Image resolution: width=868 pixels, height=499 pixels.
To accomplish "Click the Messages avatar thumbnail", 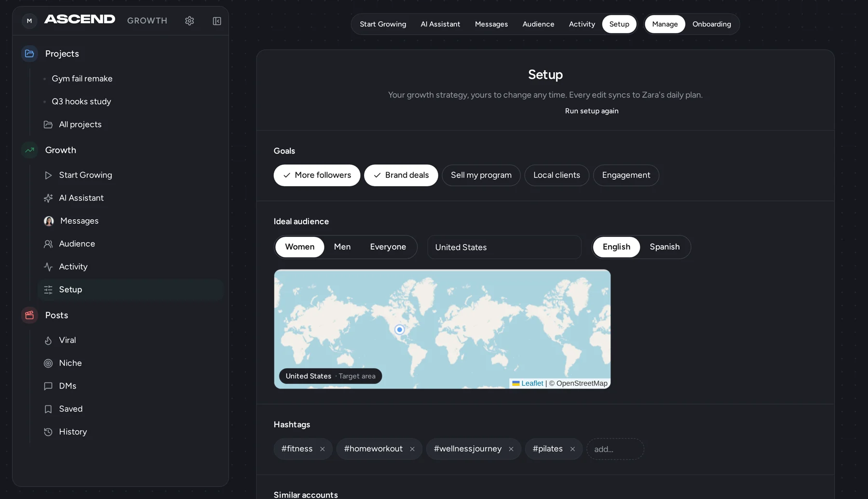I will [49, 221].
